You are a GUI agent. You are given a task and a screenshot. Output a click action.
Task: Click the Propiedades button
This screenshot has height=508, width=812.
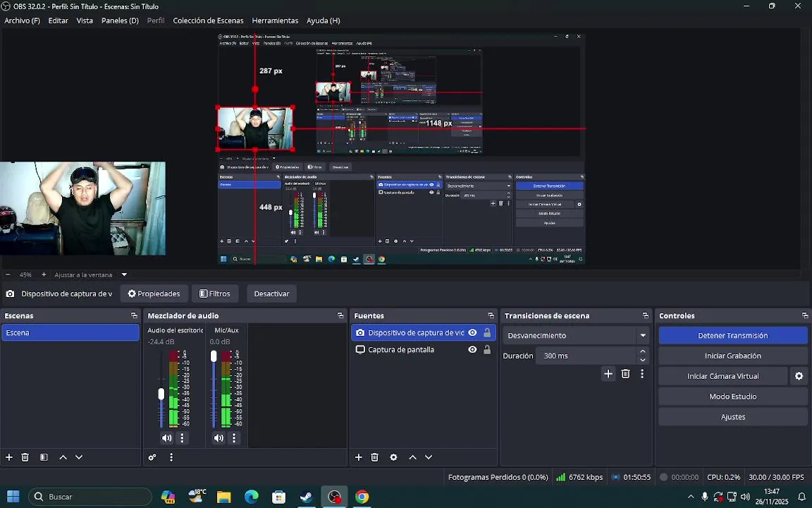point(154,294)
